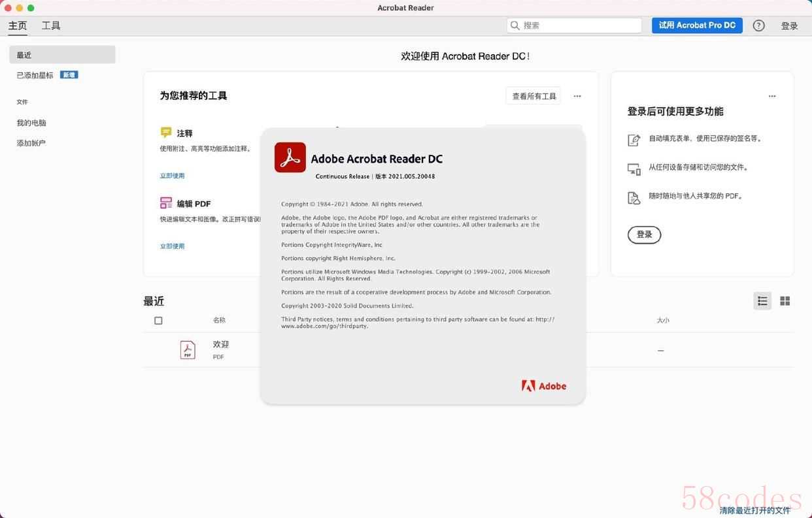
Task: Switch to the 主页 tab
Action: pos(18,25)
